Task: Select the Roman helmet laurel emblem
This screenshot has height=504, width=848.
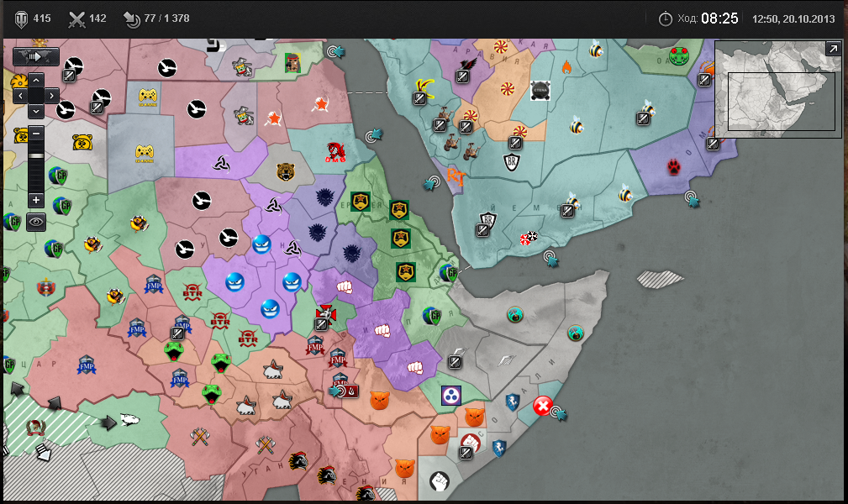Action: point(35,428)
